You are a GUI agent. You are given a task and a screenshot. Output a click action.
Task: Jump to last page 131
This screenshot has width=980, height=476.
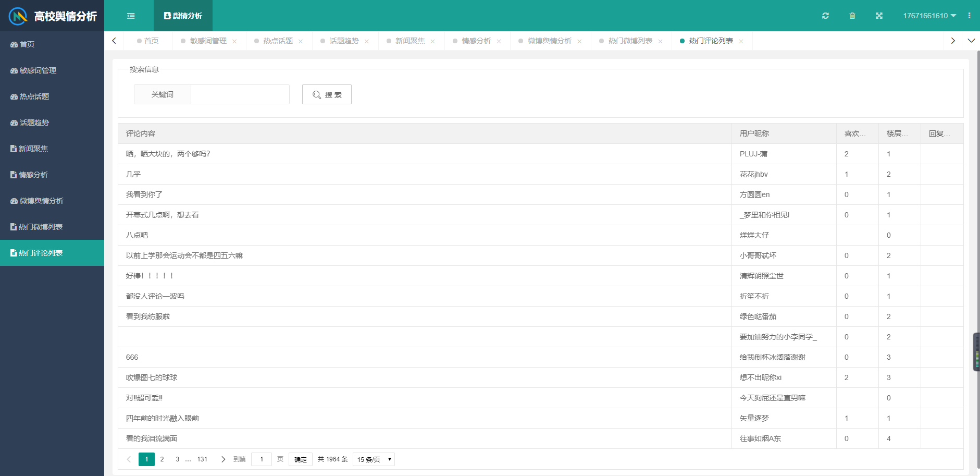[x=202, y=459]
